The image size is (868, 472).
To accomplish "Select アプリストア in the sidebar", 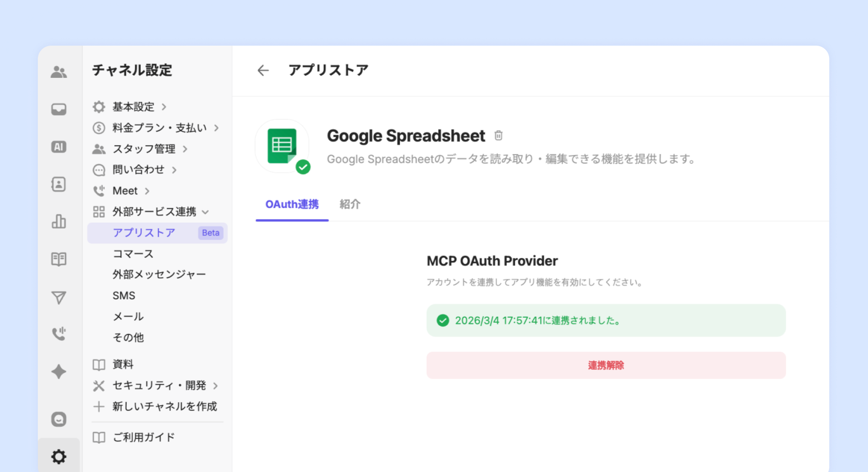I will (157, 233).
